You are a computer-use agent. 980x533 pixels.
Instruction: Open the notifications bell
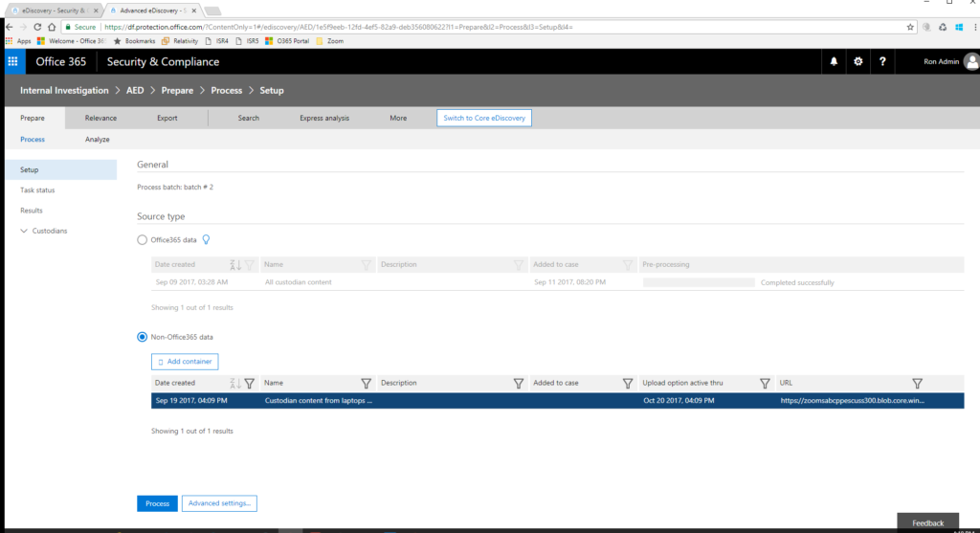pyautogui.click(x=834, y=61)
